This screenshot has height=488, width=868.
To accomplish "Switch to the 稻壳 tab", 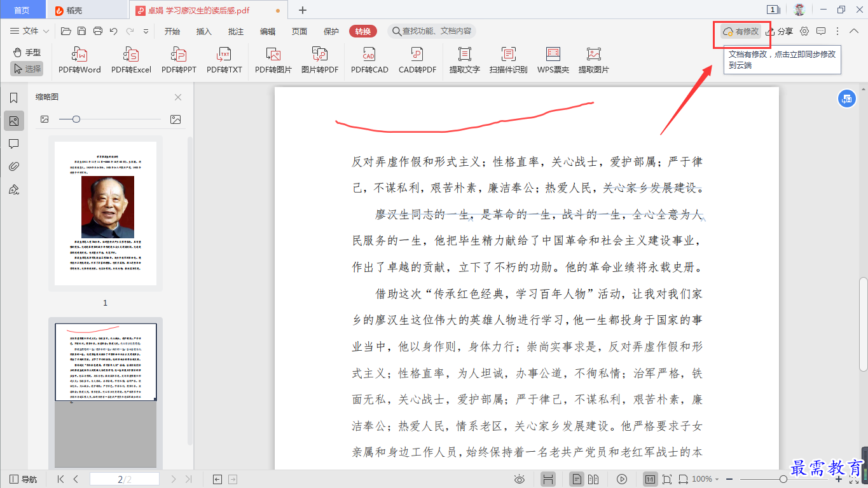I will 88,10.
